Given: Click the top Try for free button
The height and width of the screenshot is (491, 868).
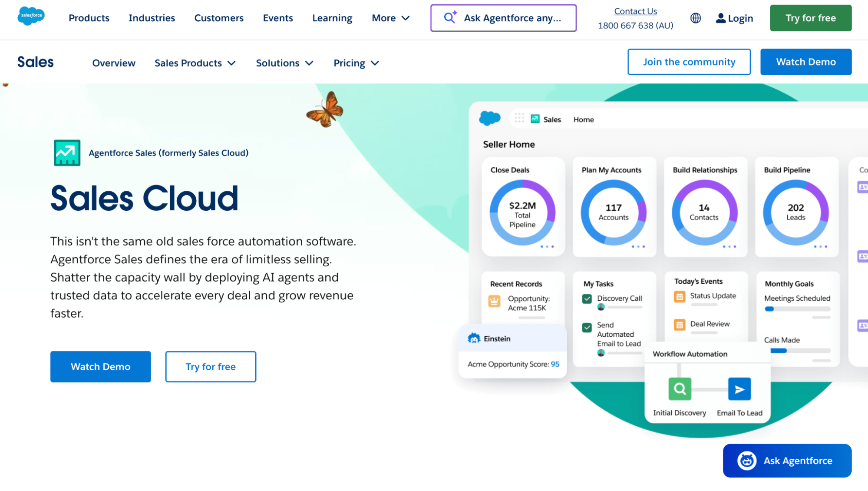Looking at the screenshot, I should point(810,18).
